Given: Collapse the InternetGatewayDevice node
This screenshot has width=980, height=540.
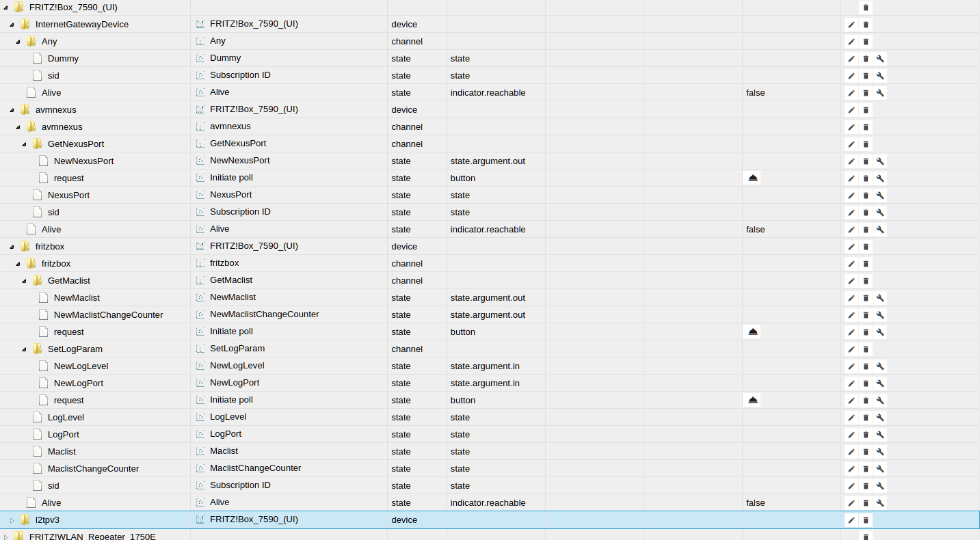Looking at the screenshot, I should pyautogui.click(x=12, y=25).
